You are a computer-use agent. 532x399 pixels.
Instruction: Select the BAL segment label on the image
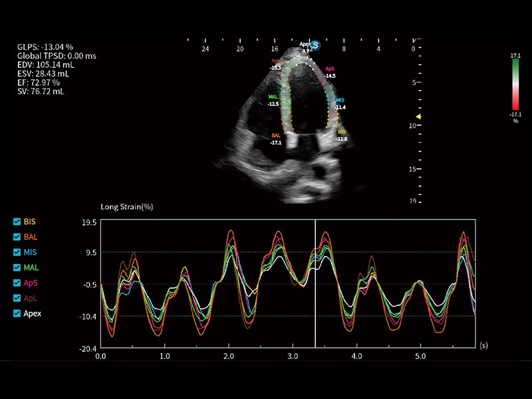coord(273,135)
